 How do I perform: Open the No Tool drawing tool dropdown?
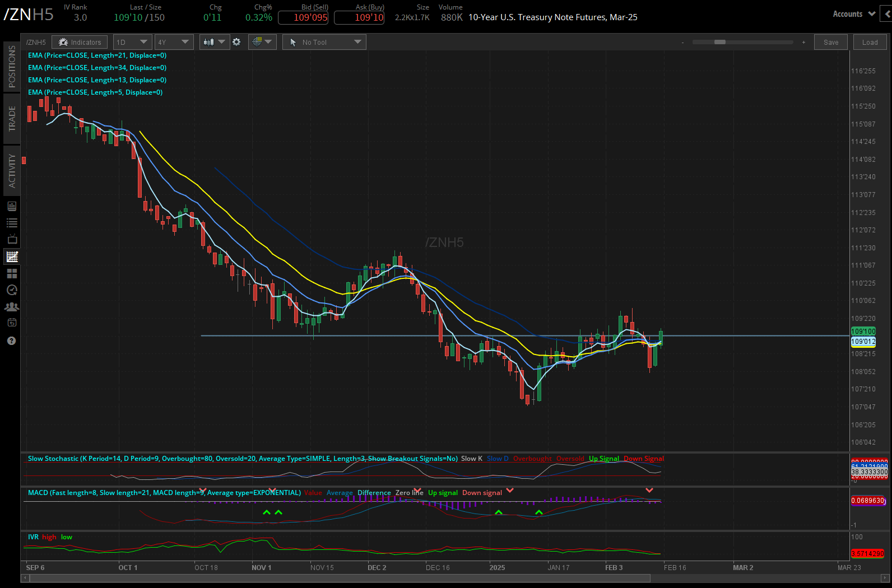[x=324, y=42]
